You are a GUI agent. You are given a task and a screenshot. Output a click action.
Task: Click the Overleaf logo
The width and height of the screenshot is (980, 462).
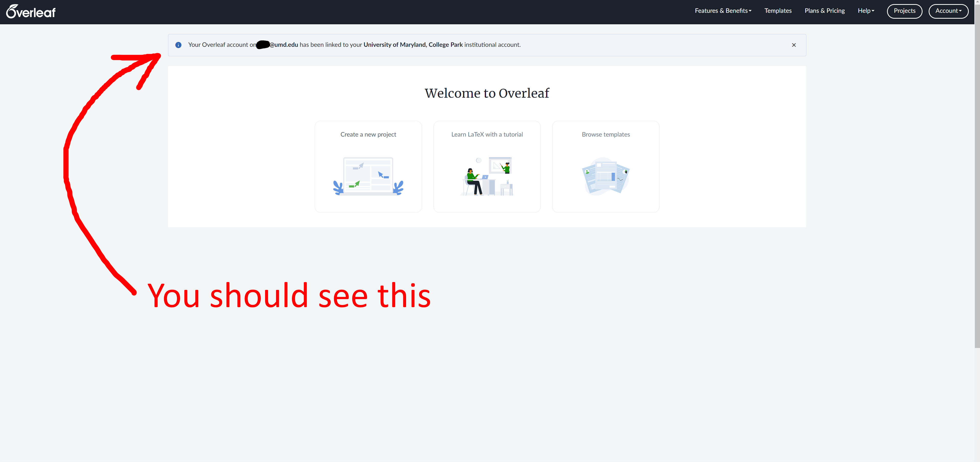pos(31,12)
